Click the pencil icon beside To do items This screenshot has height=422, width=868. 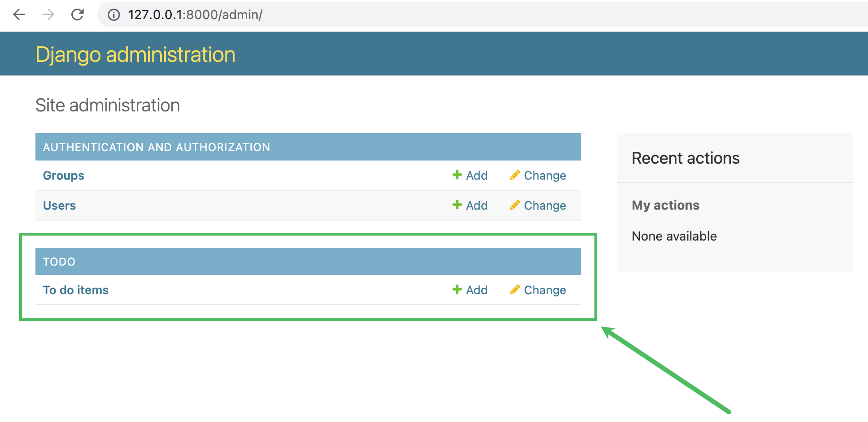(x=514, y=290)
